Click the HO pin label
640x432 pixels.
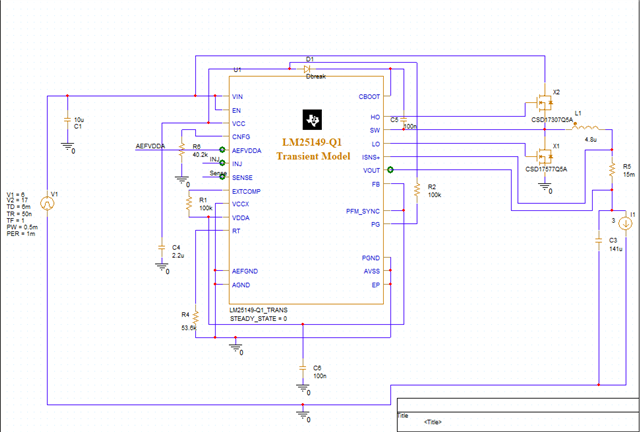tap(375, 117)
